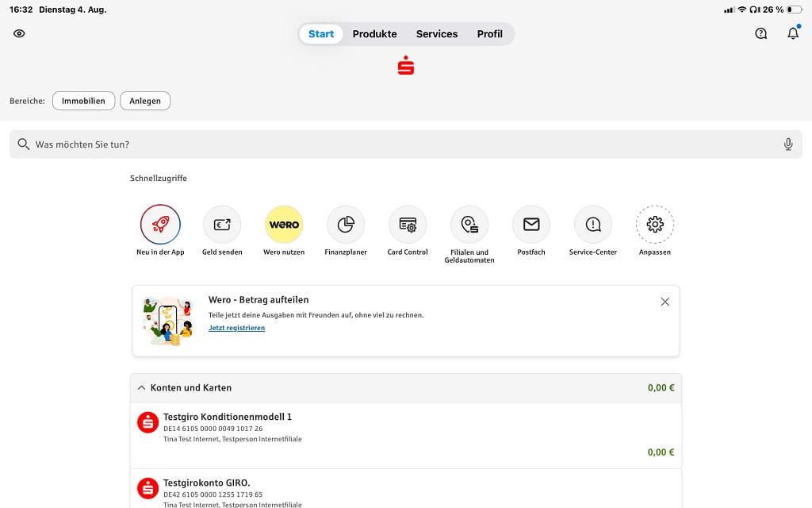Open Geld senden shortcut icon

(x=222, y=225)
